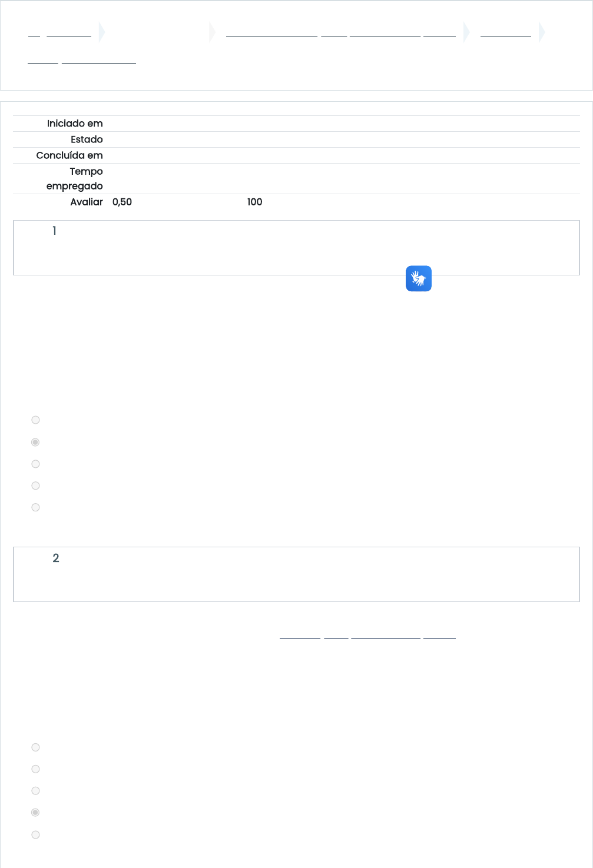The width and height of the screenshot is (593, 868).
Task: Click the first breadcrumb chevron separator
Action: click(102, 32)
